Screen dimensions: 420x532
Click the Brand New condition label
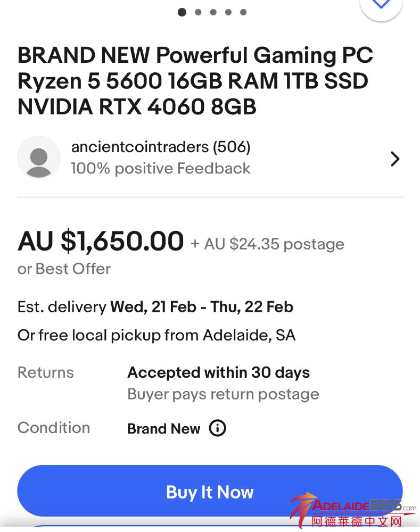pos(163,429)
